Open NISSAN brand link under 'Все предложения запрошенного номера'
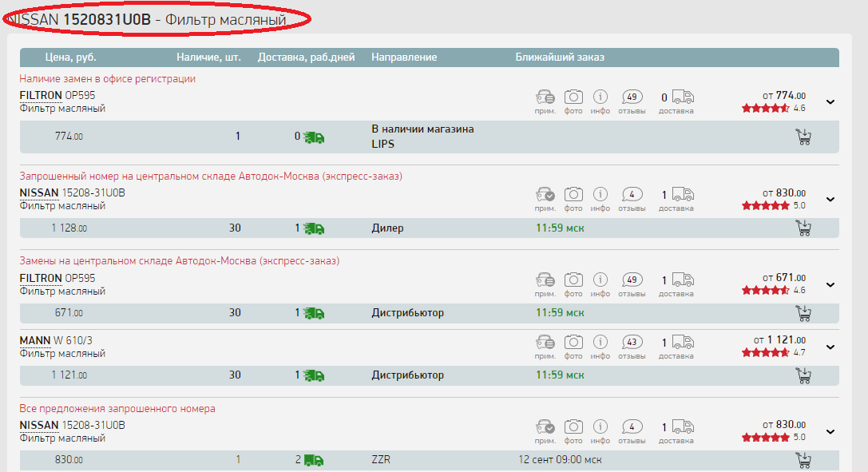Screen dimensions: 868x472 pyautogui.click(x=39, y=425)
